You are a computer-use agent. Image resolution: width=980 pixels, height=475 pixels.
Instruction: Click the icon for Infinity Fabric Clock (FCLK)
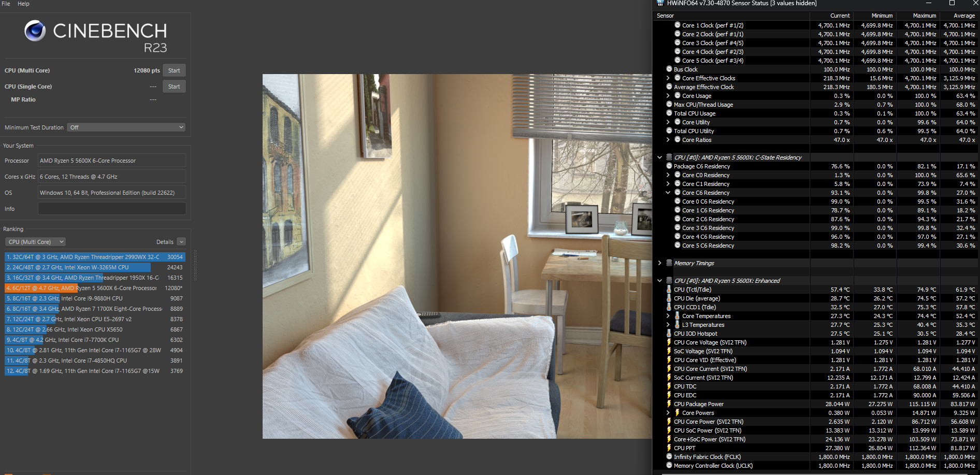tap(669, 456)
